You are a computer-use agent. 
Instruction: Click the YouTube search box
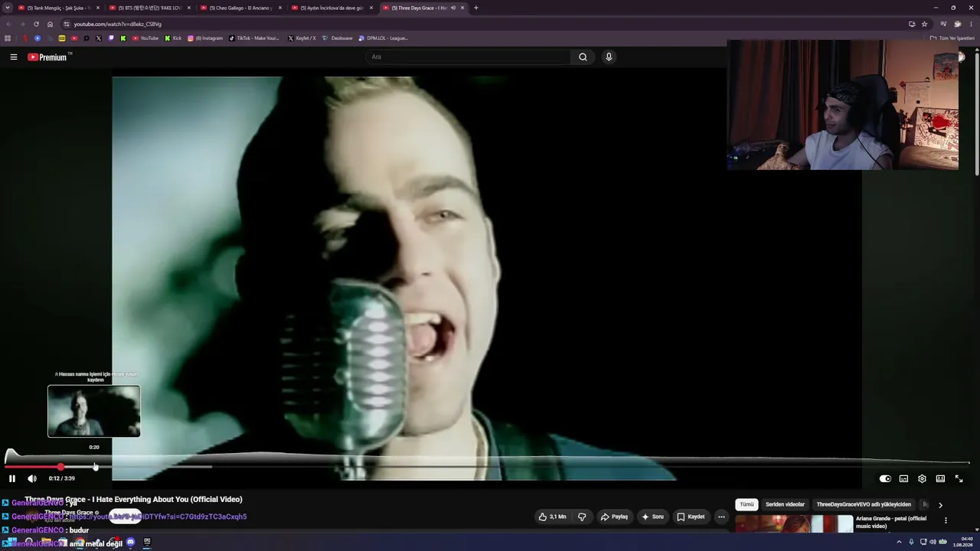pyautogui.click(x=468, y=57)
